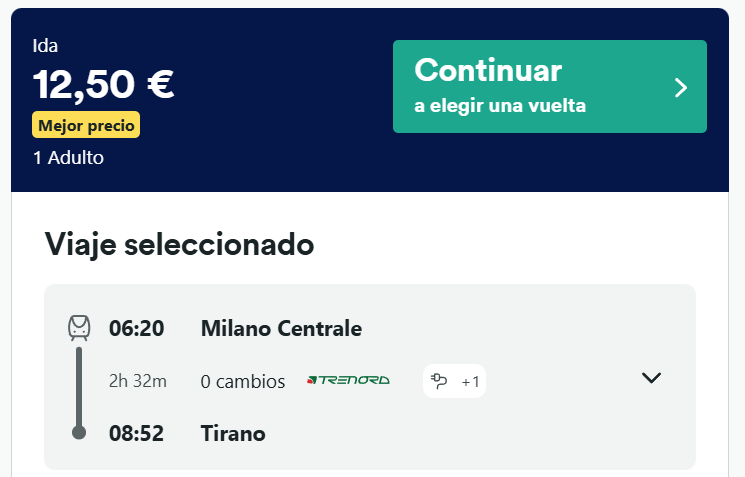Click the train icon beside 06:20 departure
The width and height of the screenshot is (745, 477).
tap(79, 328)
